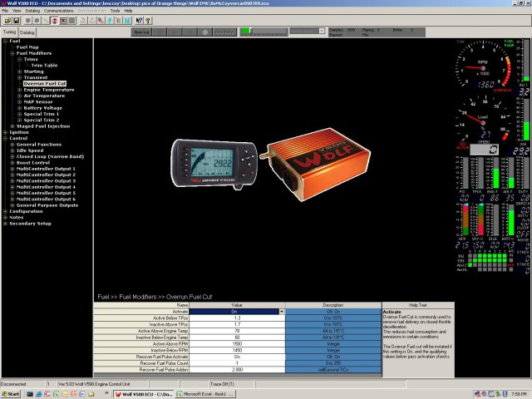
Task: Select Closed Loop (Narrow Band) tree item
Action: point(49,156)
